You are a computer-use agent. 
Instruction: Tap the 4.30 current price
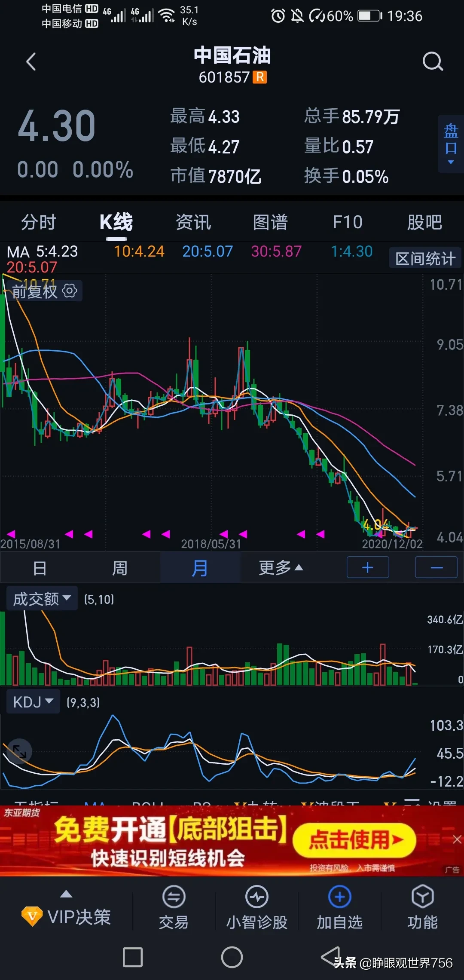pyautogui.click(x=56, y=126)
